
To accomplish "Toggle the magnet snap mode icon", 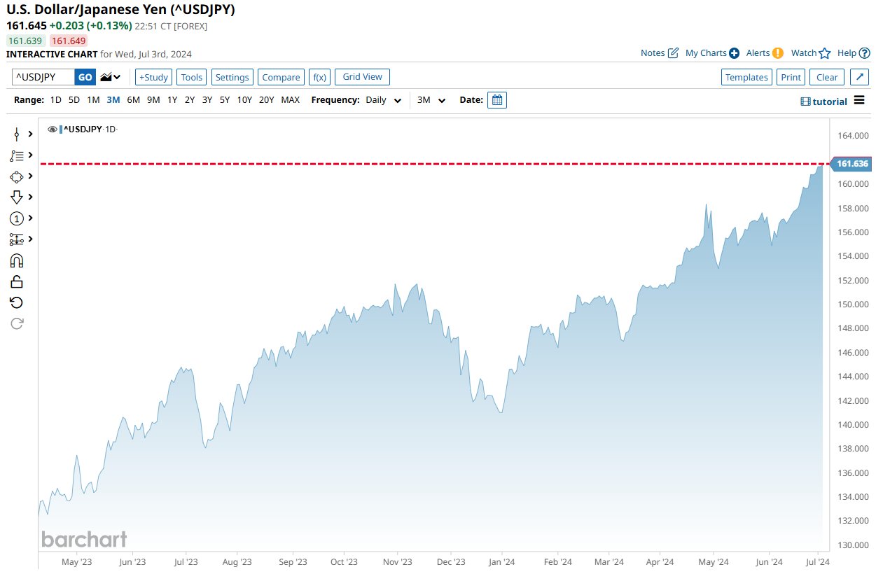I will point(17,260).
